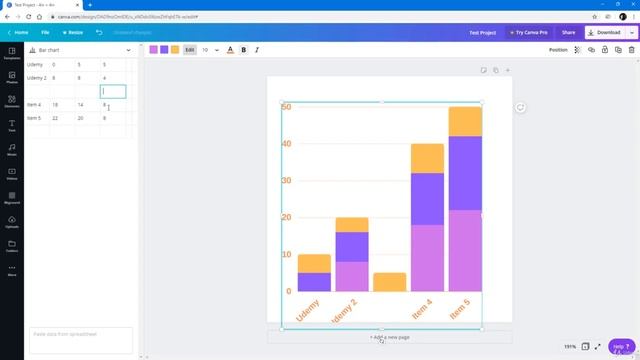Click the page notes icon above canvas
The height and width of the screenshot is (360, 640).
[x=484, y=70]
